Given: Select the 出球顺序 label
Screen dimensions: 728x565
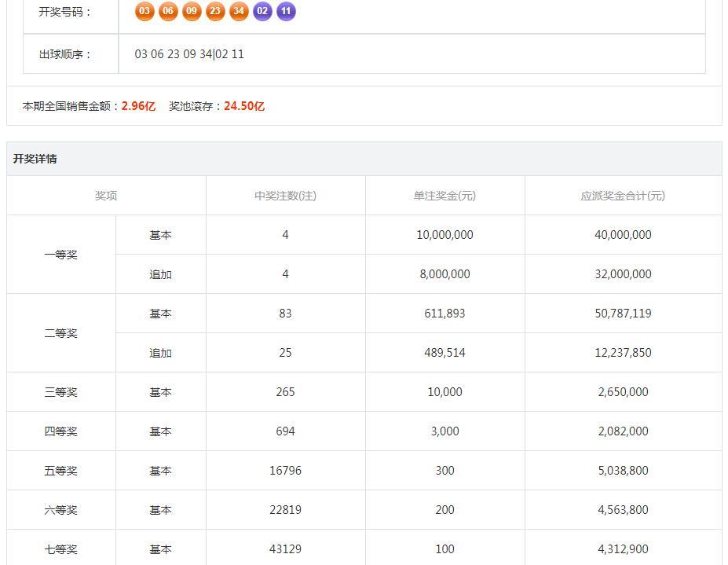Looking at the screenshot, I should pos(65,54).
